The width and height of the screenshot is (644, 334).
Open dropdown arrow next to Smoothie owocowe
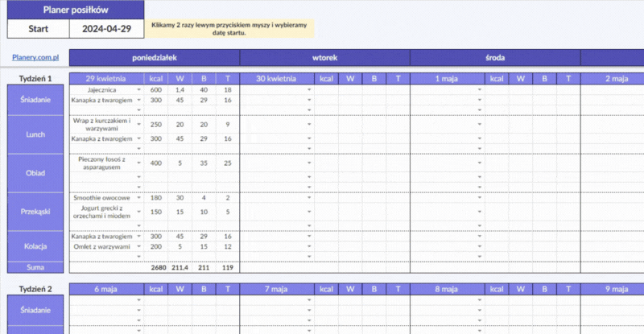coord(138,198)
